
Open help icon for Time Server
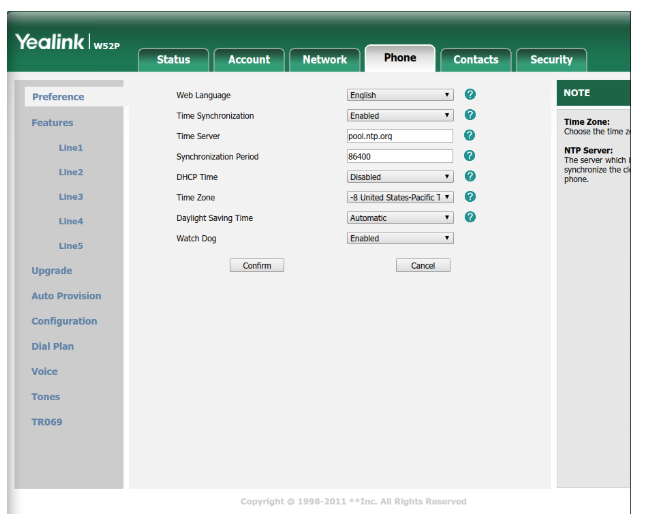coord(469,135)
